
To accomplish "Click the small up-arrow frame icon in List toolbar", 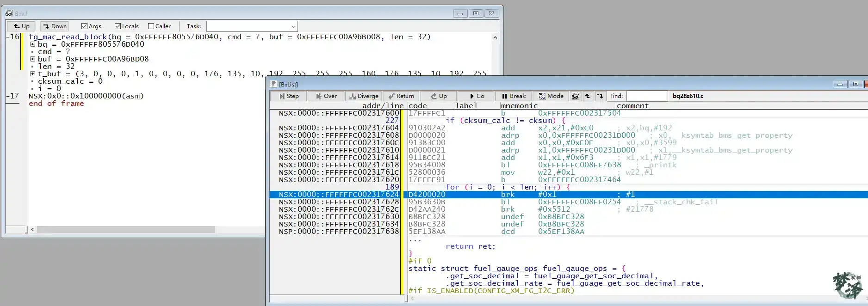I will [588, 96].
